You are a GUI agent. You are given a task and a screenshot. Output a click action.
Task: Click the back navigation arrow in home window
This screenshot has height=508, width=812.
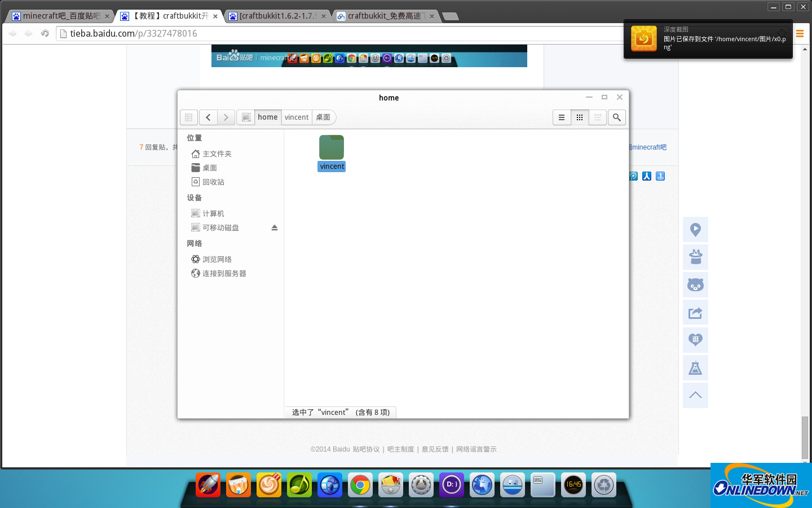click(208, 117)
